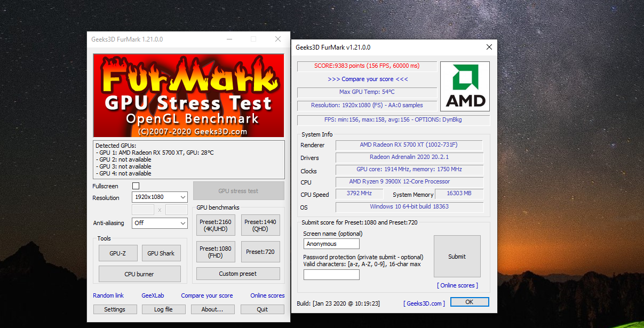Screen dimensions: 644x328
Task: Click the Radeon Adrenalin 2020 20.2.1 drivers field
Action: tap(409, 157)
